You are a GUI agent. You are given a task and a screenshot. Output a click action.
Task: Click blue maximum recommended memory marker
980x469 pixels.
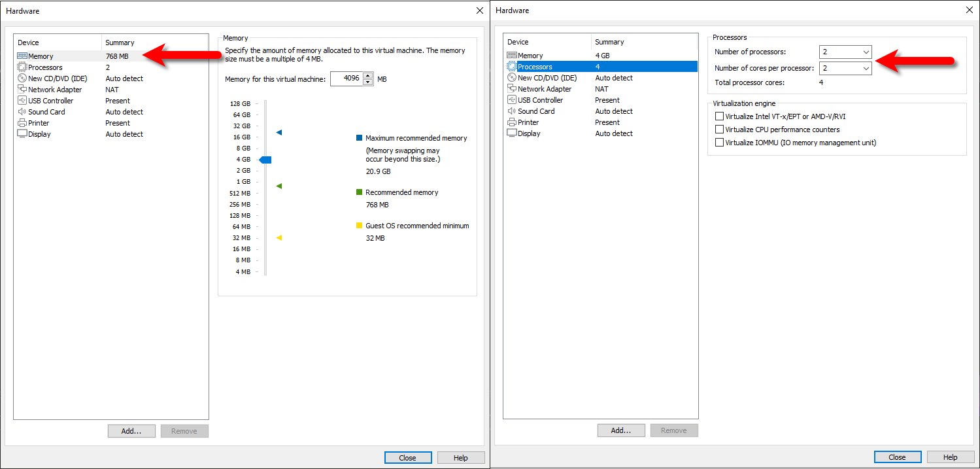point(279,133)
